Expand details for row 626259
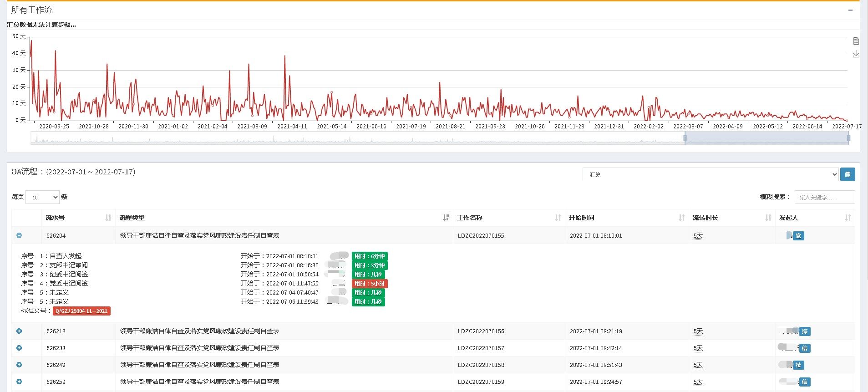868x392 pixels. click(19, 382)
